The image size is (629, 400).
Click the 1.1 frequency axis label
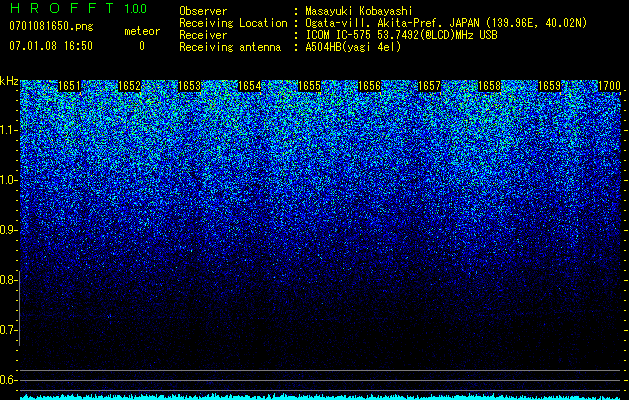[x=8, y=130]
